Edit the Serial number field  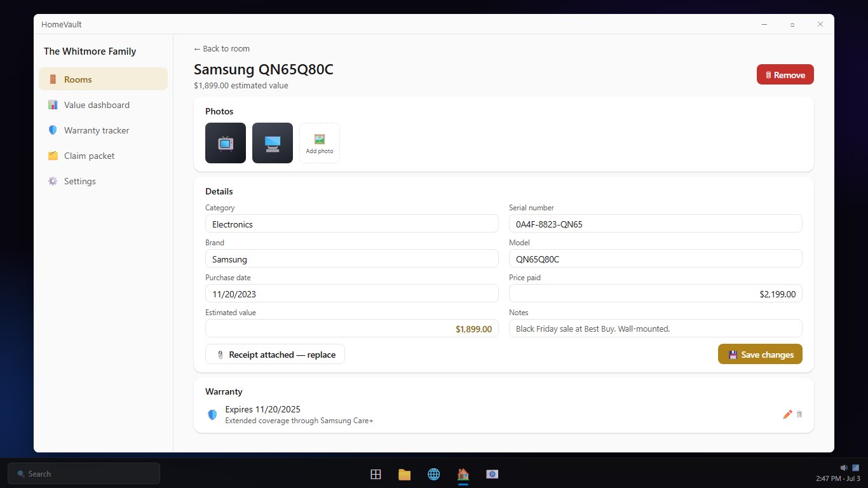click(656, 224)
